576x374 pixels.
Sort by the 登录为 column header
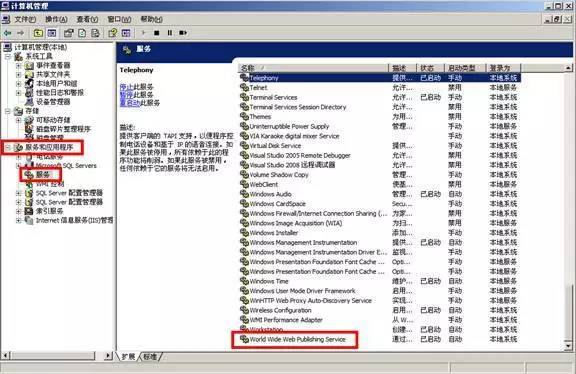(504, 68)
